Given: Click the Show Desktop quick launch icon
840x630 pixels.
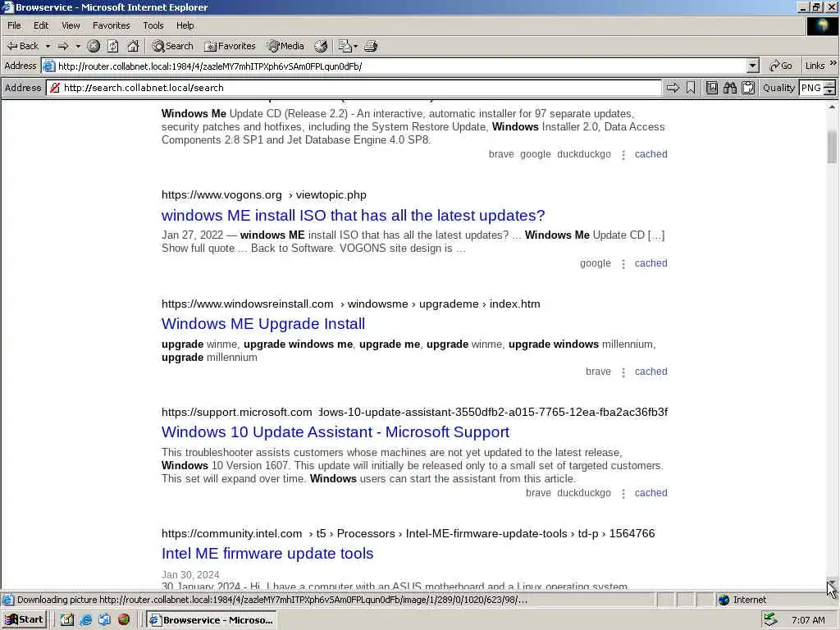Looking at the screenshot, I should [66, 620].
